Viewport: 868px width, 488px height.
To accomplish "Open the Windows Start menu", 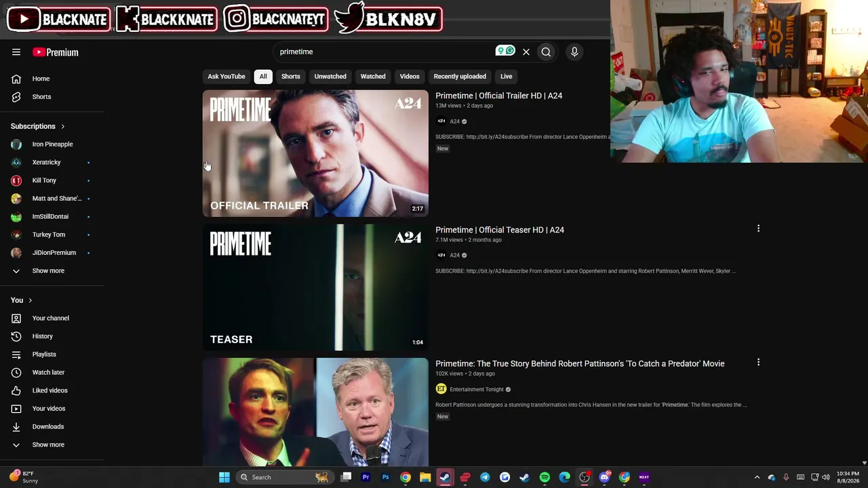I will 224,477.
